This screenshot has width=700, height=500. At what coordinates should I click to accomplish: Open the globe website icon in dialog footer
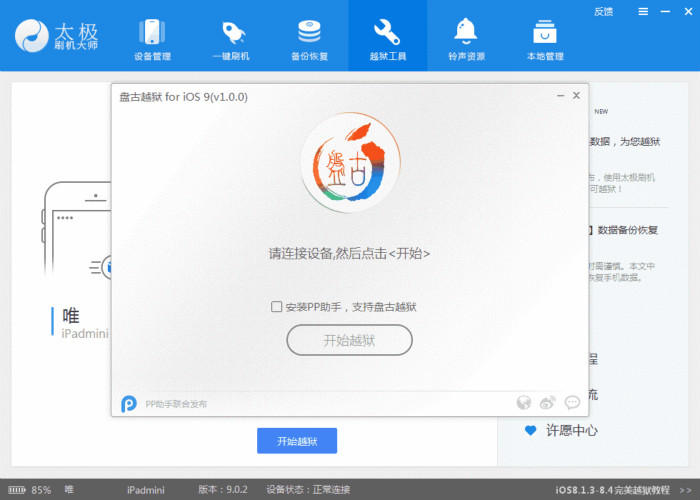(x=524, y=403)
